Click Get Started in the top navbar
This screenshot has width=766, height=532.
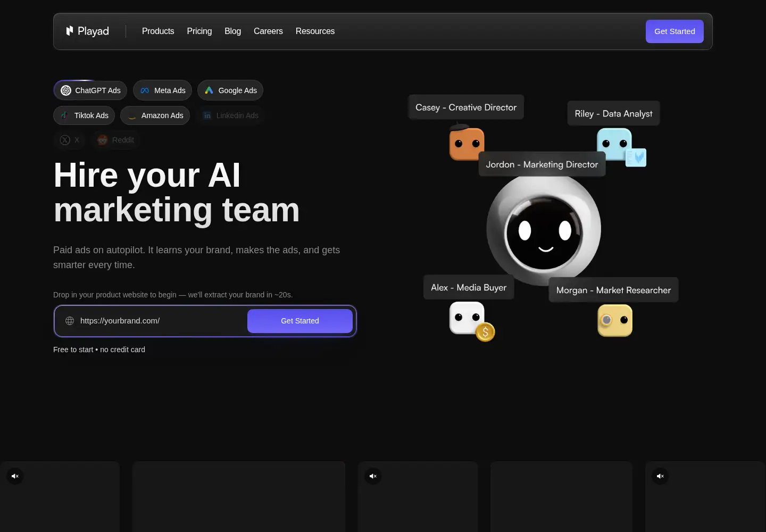(x=675, y=31)
